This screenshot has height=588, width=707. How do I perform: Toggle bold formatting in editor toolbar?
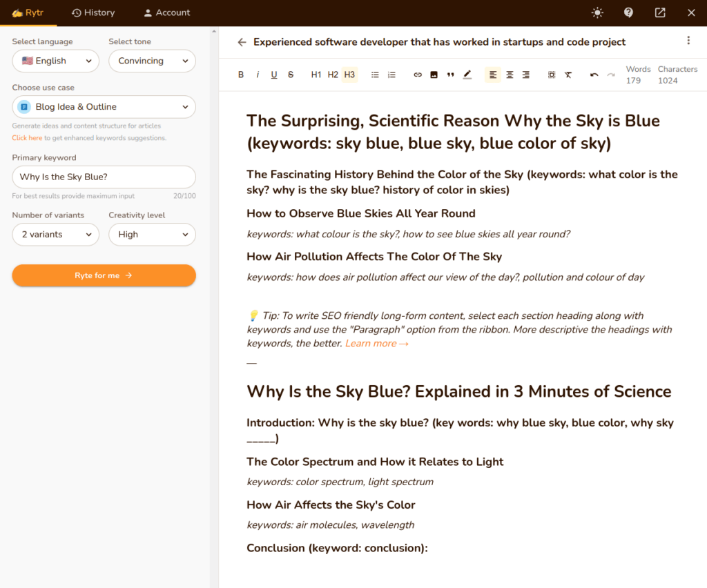(241, 75)
